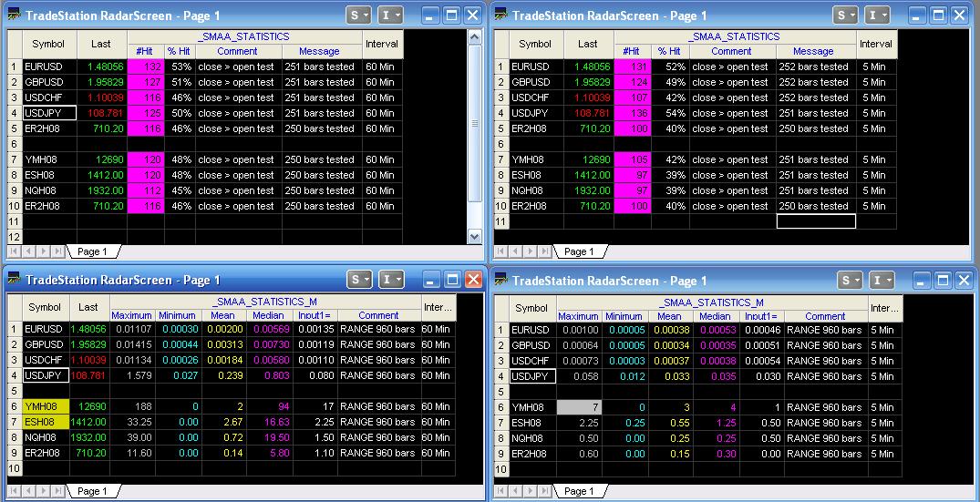Click the RadarScreen icon of the 5 Min SMAA_STATISTICS window
Image resolution: width=980 pixels, height=502 pixels.
point(500,15)
